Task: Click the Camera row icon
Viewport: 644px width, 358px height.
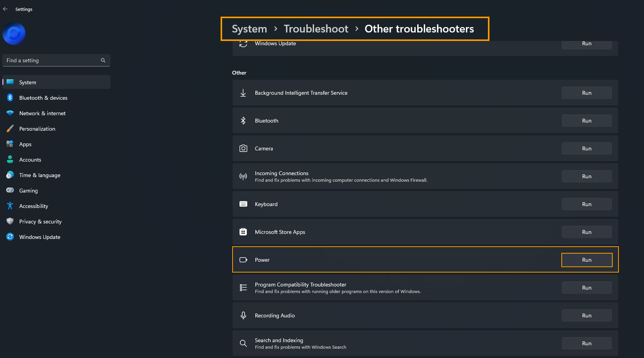Action: point(243,148)
